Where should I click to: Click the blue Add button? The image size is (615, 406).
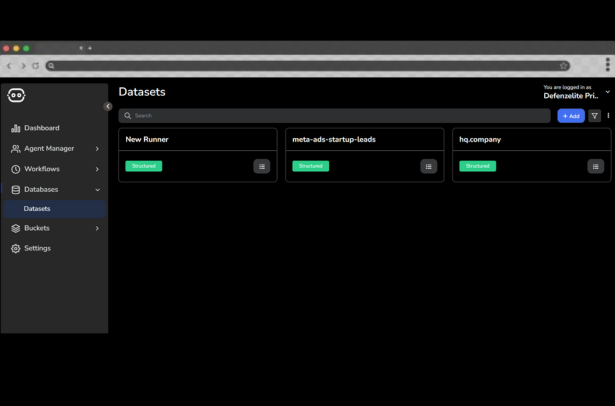(571, 116)
